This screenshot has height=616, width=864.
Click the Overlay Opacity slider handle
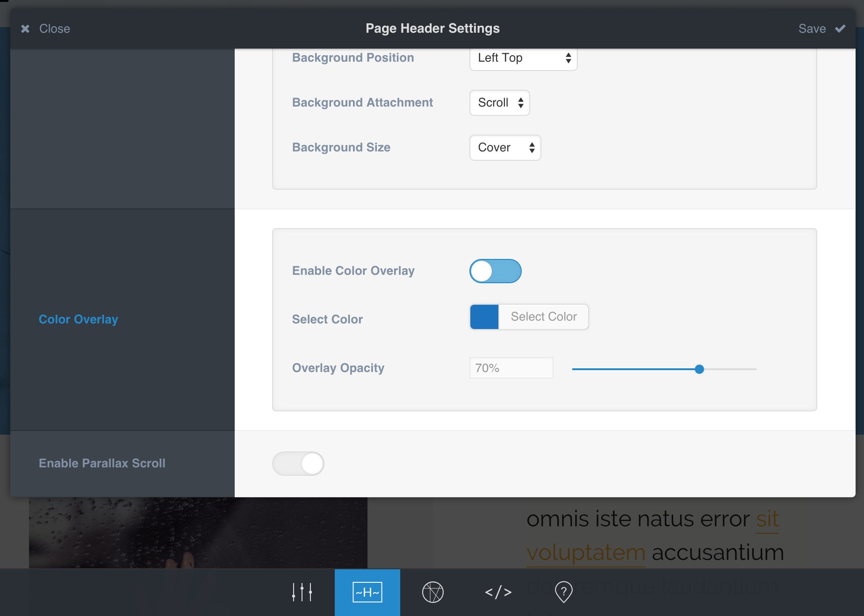pos(699,369)
